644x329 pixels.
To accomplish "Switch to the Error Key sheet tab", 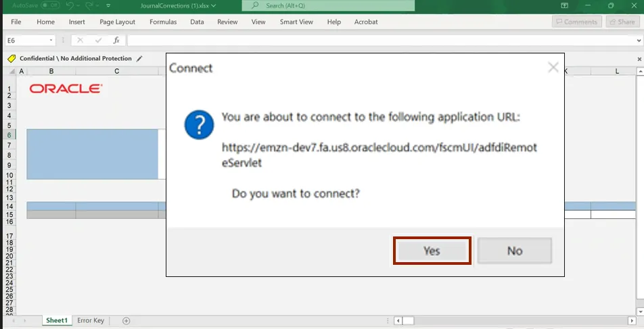I will coord(91,320).
